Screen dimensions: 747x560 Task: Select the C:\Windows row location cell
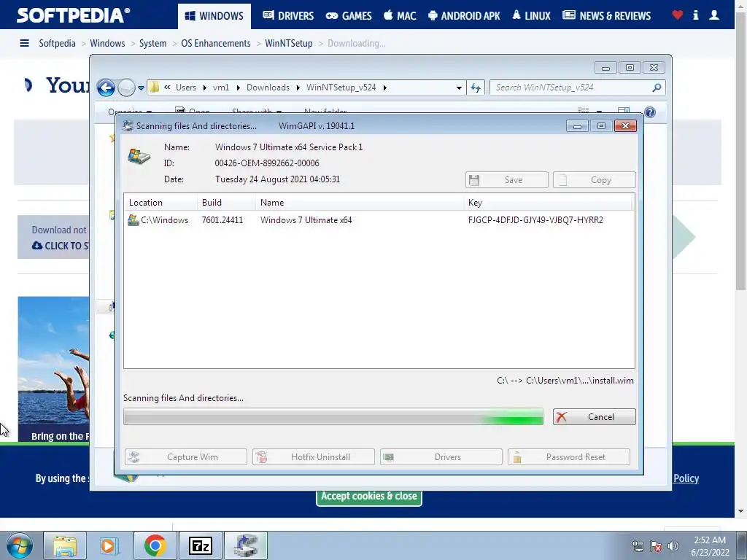(x=158, y=220)
